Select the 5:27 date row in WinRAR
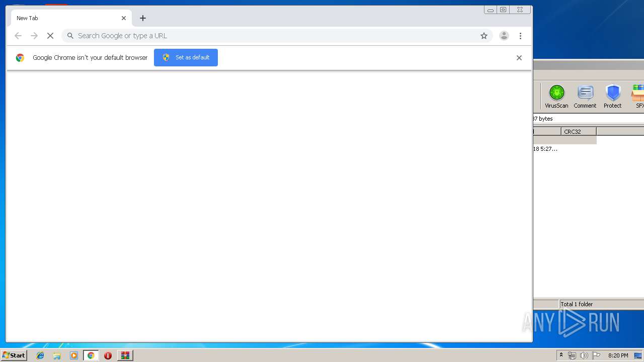 click(x=565, y=149)
